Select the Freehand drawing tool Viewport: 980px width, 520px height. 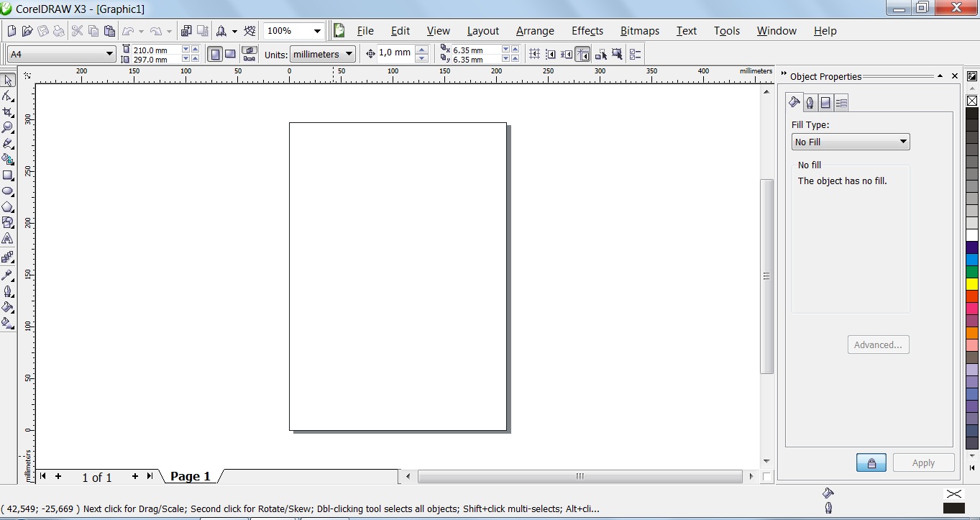pos(8,143)
